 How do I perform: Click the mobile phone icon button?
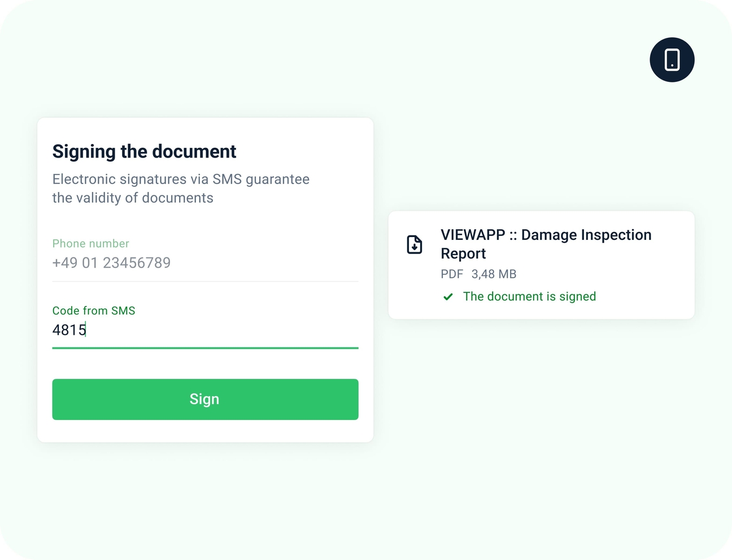tap(672, 60)
